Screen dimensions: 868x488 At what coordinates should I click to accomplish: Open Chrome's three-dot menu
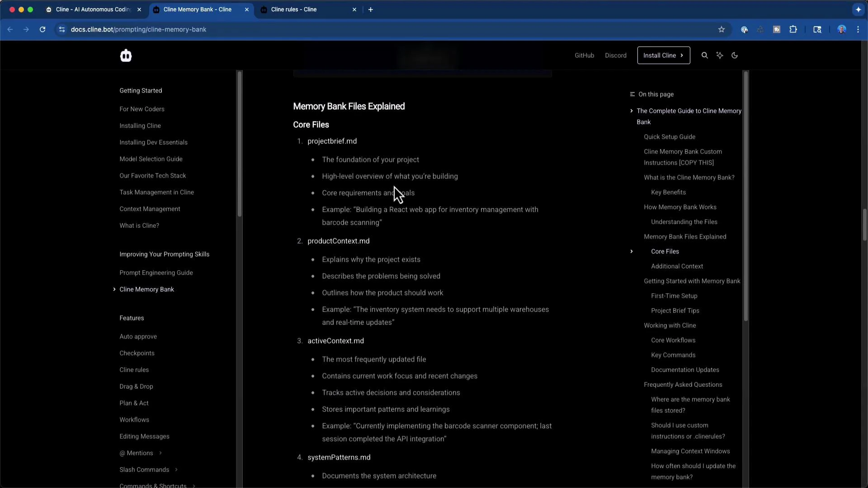coord(858,29)
